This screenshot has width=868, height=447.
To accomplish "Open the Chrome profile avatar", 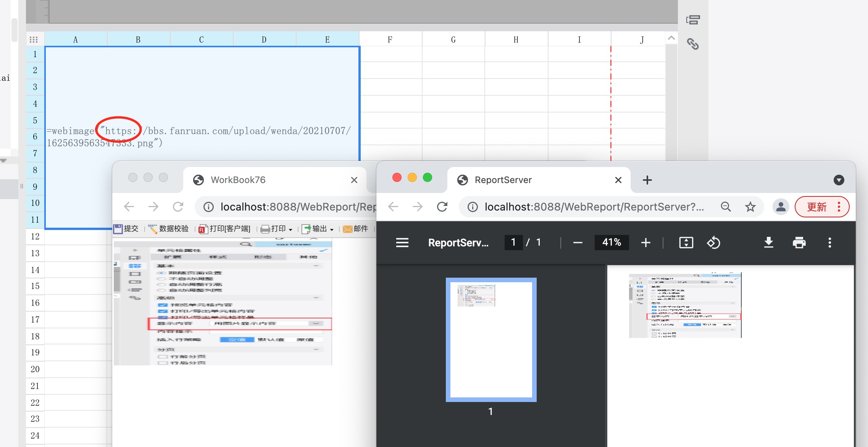I will point(781,207).
